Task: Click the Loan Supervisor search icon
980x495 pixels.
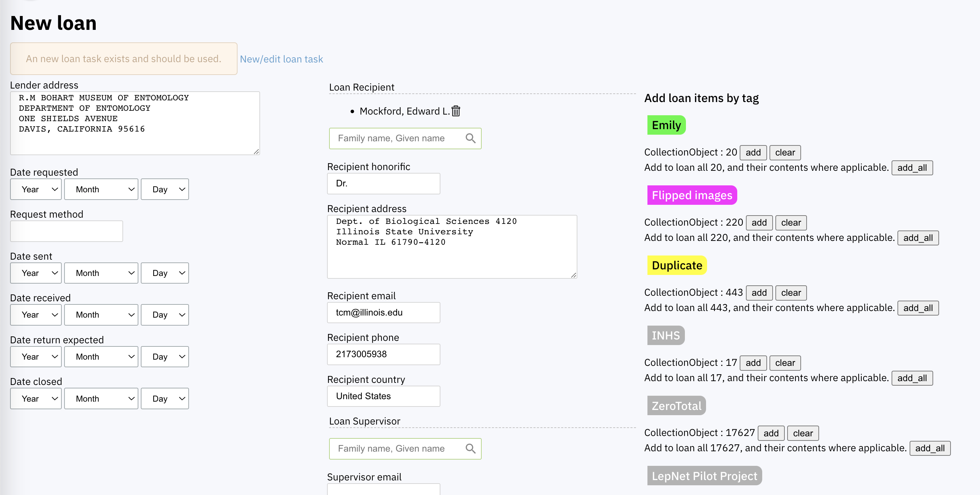Action: click(x=471, y=448)
